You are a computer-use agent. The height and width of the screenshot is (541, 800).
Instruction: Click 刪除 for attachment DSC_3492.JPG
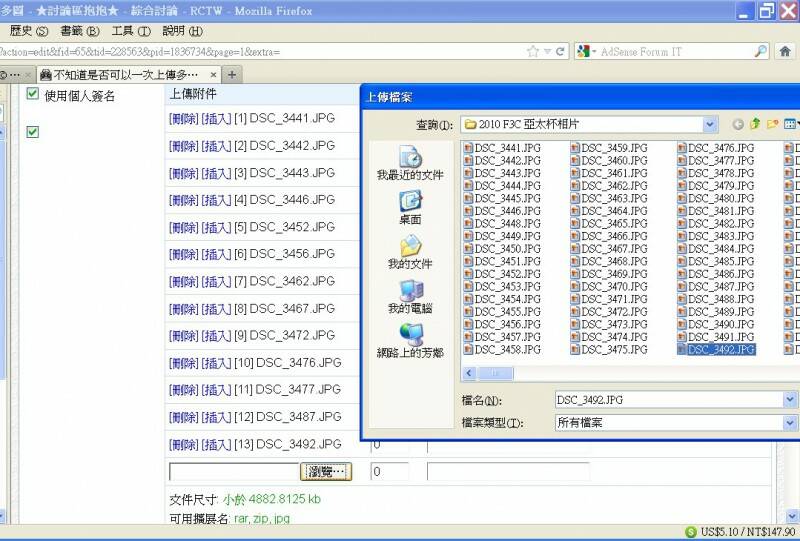184,445
